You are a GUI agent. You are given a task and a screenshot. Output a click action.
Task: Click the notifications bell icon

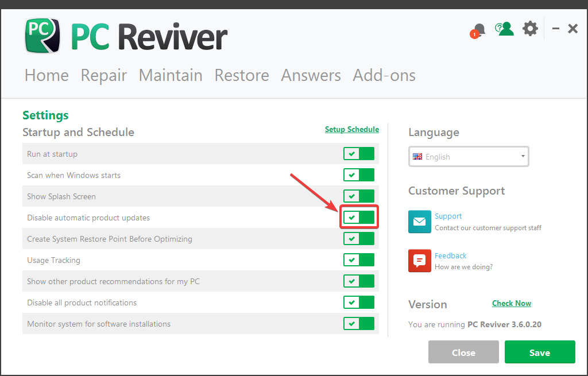pos(478,30)
